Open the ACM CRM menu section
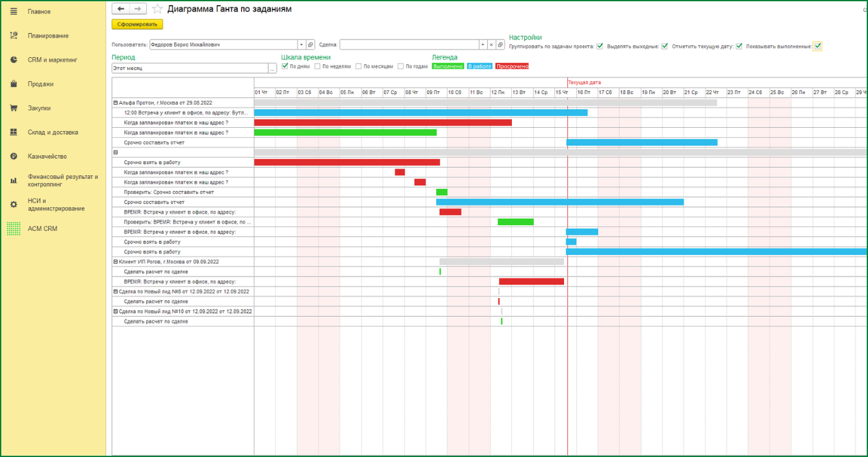868x457 pixels. 43,229
